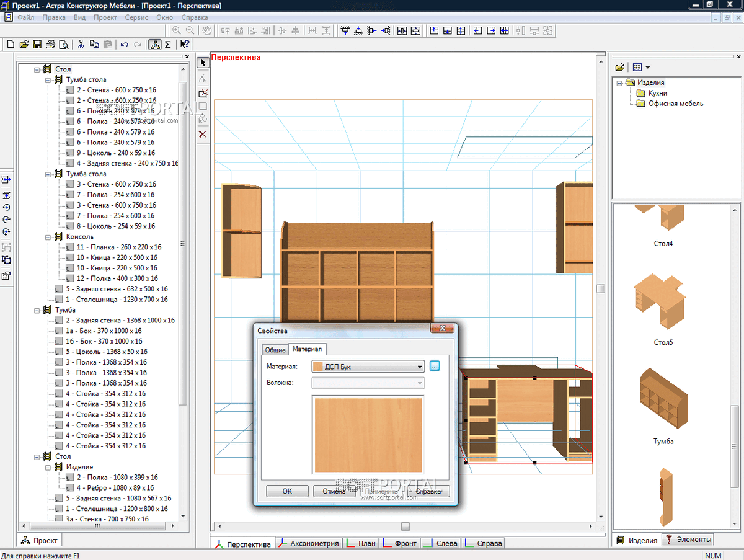
Task: Switch to the Общие dialog tab
Action: click(275, 350)
